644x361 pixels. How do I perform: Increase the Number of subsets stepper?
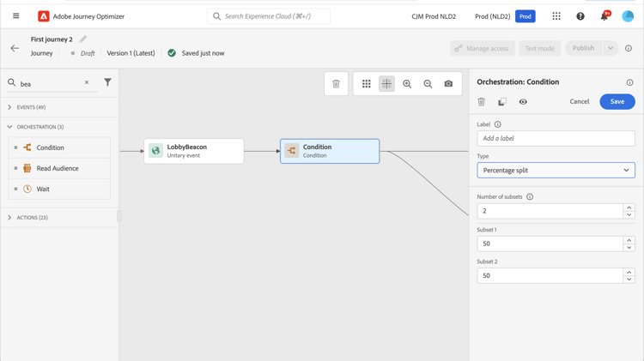629,208
